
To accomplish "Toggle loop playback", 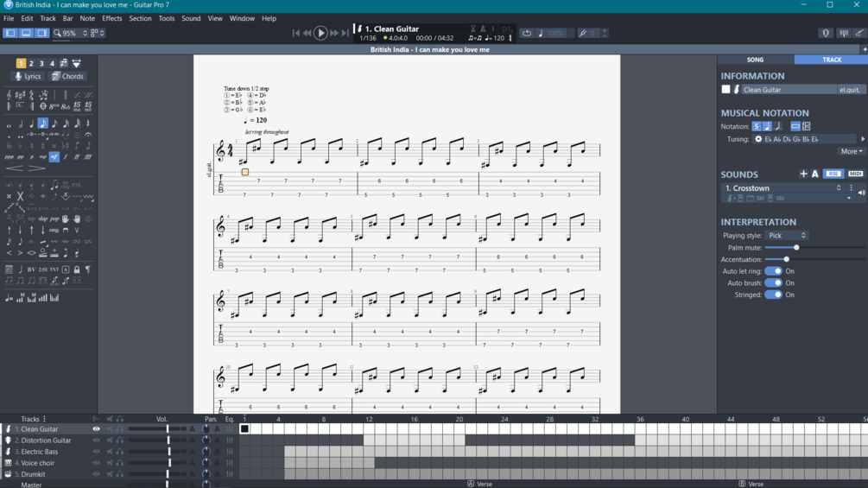I will click(x=527, y=33).
